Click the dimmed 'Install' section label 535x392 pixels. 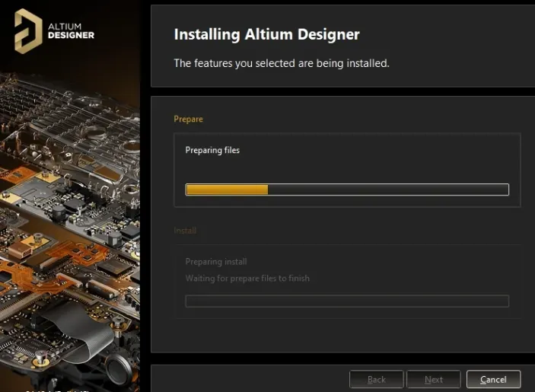pos(185,231)
